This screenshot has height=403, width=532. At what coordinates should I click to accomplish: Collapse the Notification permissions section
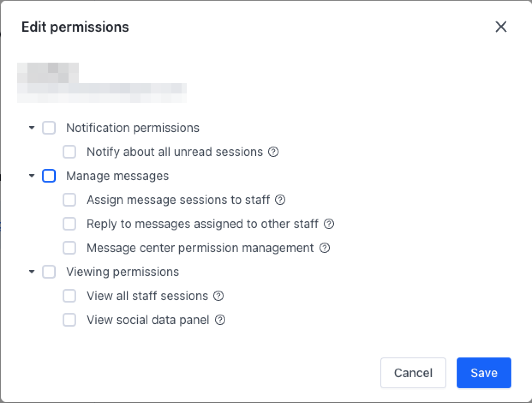[31, 128]
